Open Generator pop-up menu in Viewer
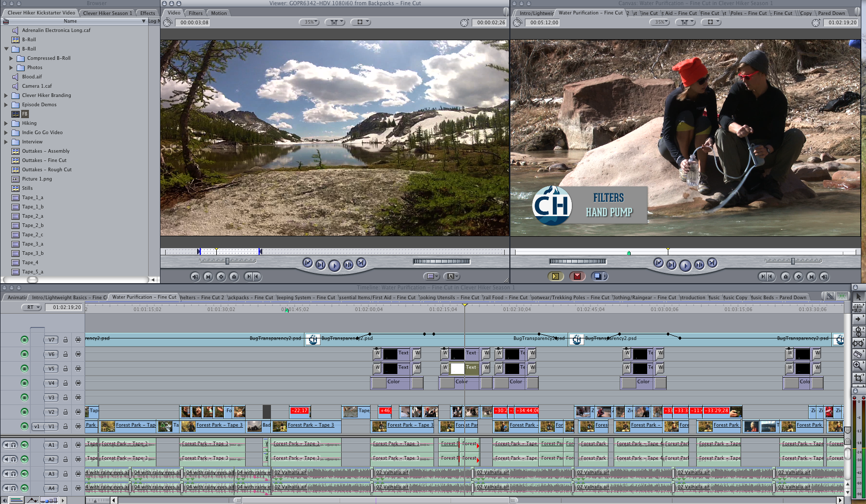This screenshot has height=504, width=866. (x=453, y=277)
